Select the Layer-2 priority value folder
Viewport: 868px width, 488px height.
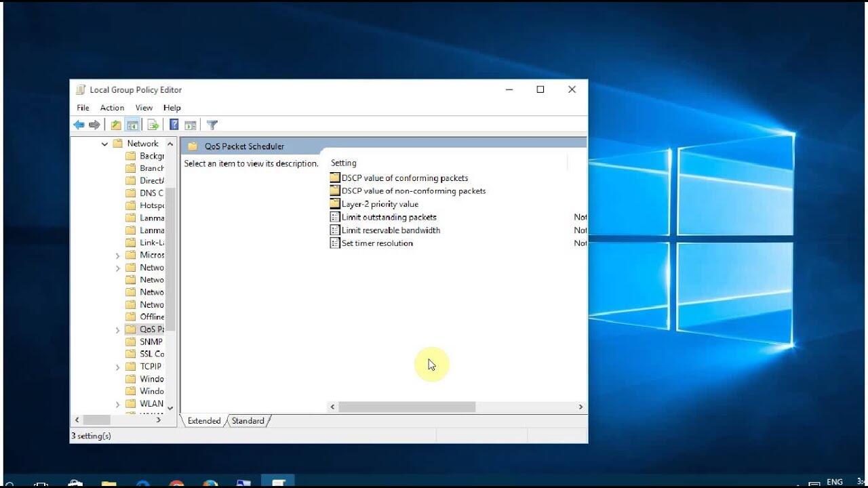pos(380,204)
